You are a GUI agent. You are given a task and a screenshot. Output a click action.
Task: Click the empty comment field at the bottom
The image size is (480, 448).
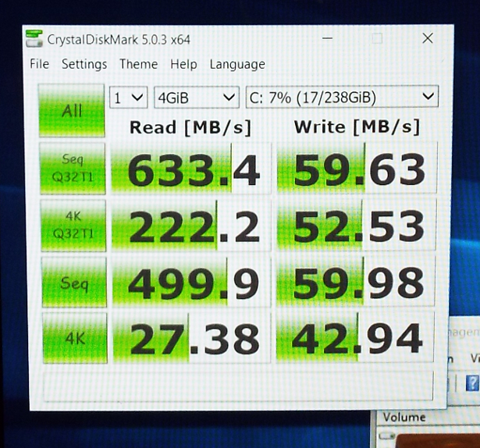pos(238,387)
